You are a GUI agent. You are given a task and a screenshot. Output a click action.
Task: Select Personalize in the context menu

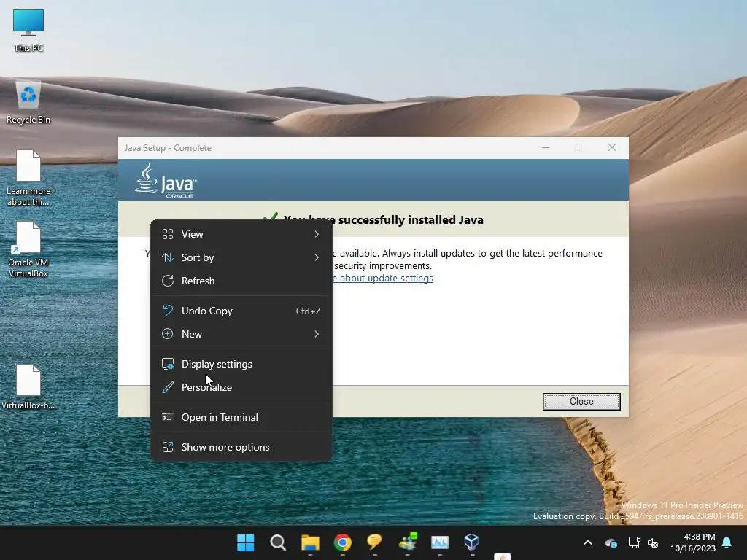tap(241, 388)
